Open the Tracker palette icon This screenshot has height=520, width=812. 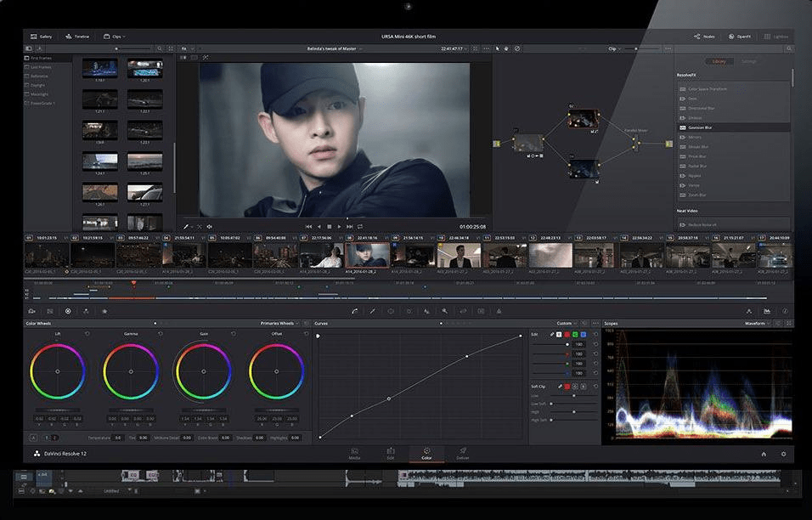pyautogui.click(x=409, y=311)
